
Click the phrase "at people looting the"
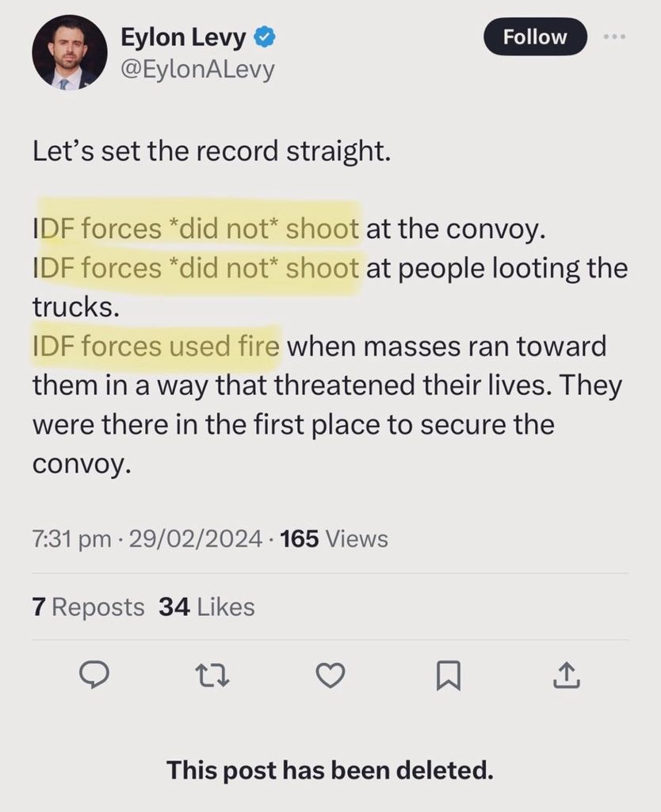tap(496, 268)
